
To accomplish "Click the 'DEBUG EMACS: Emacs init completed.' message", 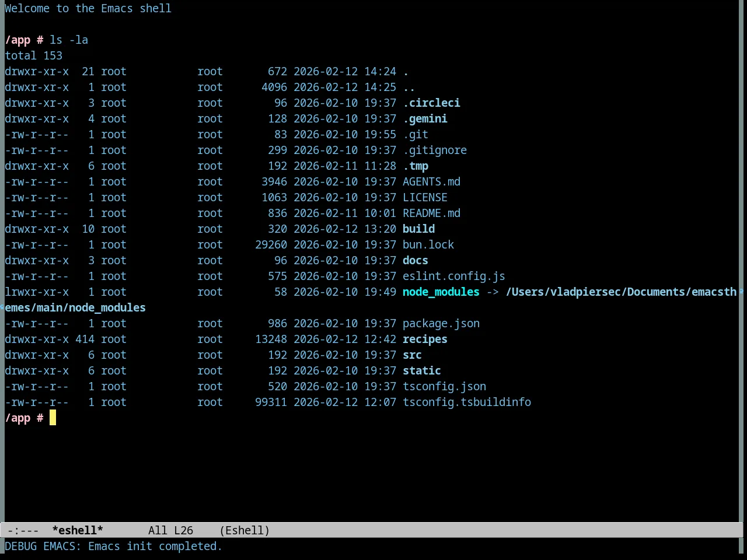I will point(113,546).
